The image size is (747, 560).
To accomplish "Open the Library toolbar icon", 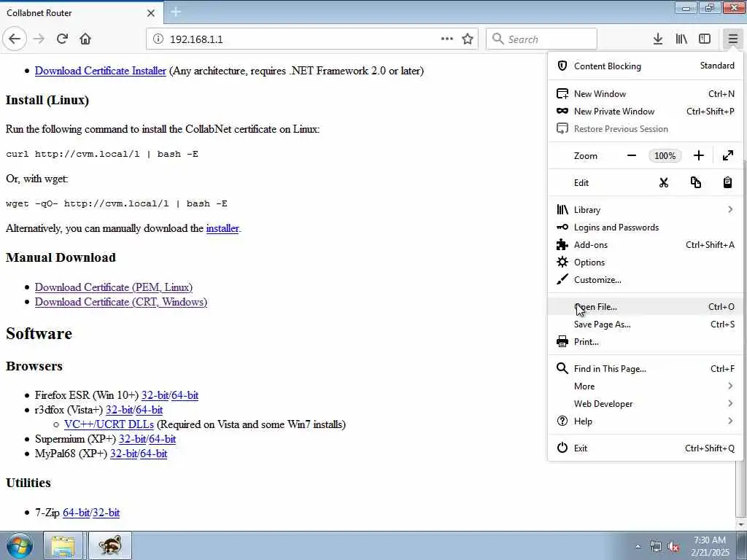I will pyautogui.click(x=681, y=39).
